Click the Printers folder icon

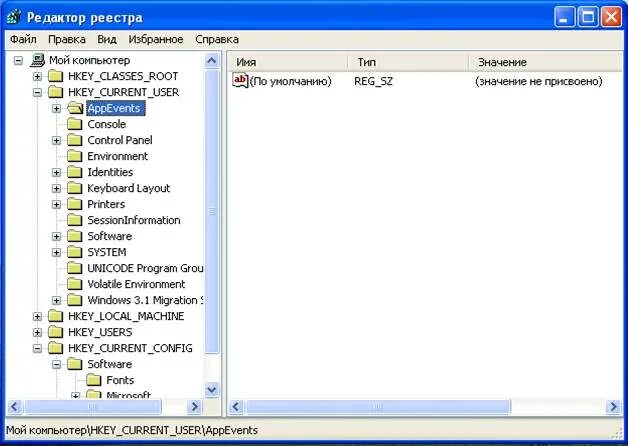74,204
